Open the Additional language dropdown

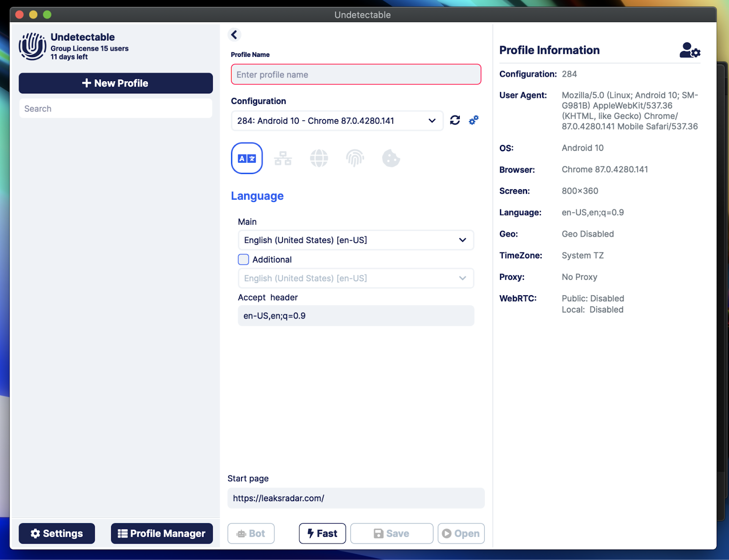pyautogui.click(x=356, y=278)
